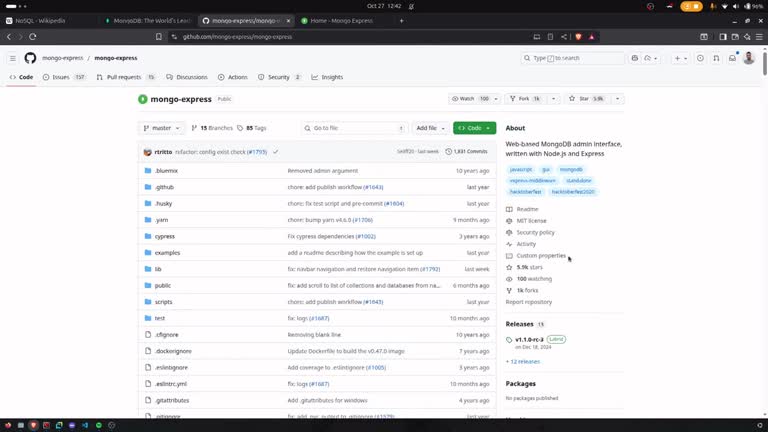Switch to the Insights tab
Image resolution: width=768 pixels, height=432 pixels.
[327, 77]
